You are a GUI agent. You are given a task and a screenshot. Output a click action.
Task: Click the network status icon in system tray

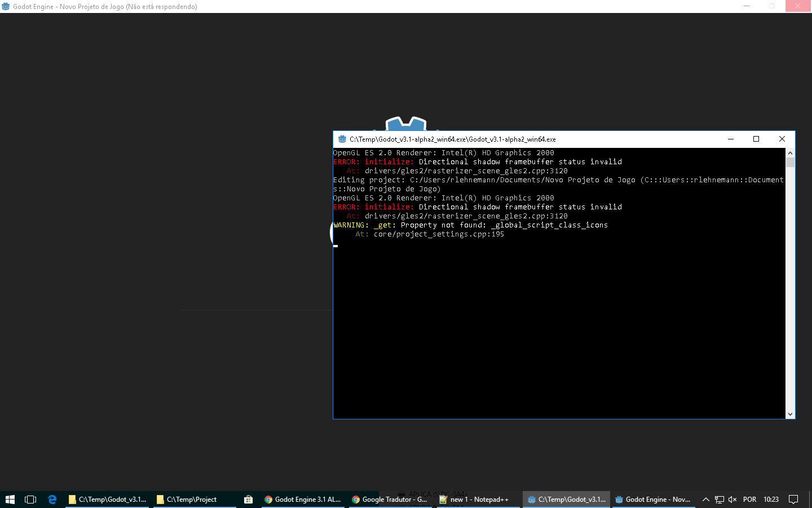click(719, 499)
